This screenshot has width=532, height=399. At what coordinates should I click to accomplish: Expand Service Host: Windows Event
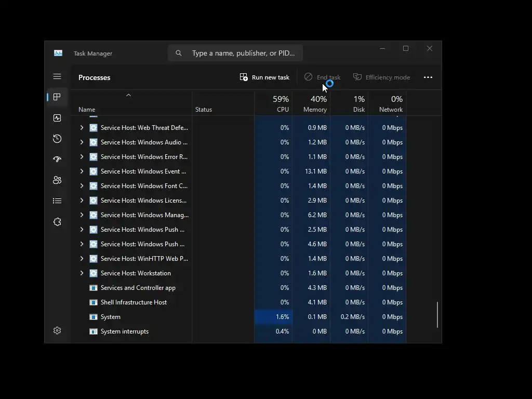click(82, 171)
